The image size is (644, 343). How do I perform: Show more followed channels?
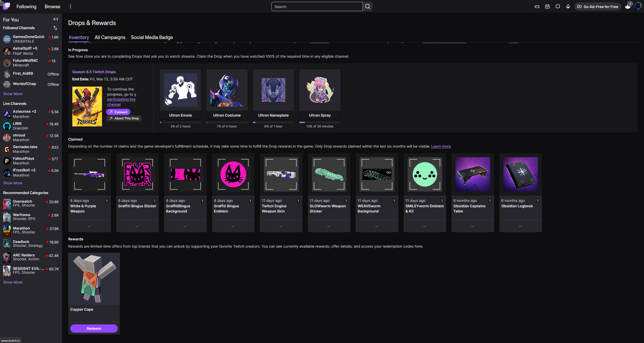click(x=13, y=94)
